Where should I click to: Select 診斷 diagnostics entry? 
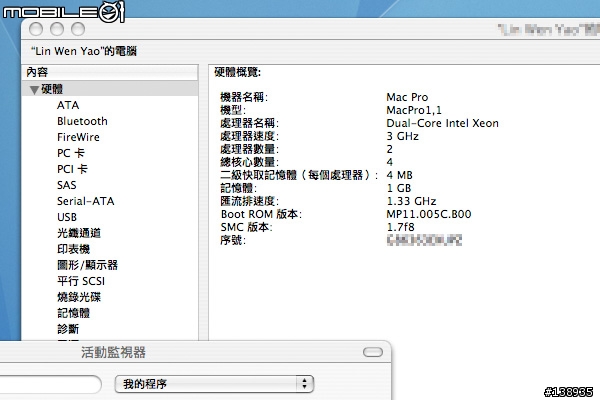click(68, 329)
